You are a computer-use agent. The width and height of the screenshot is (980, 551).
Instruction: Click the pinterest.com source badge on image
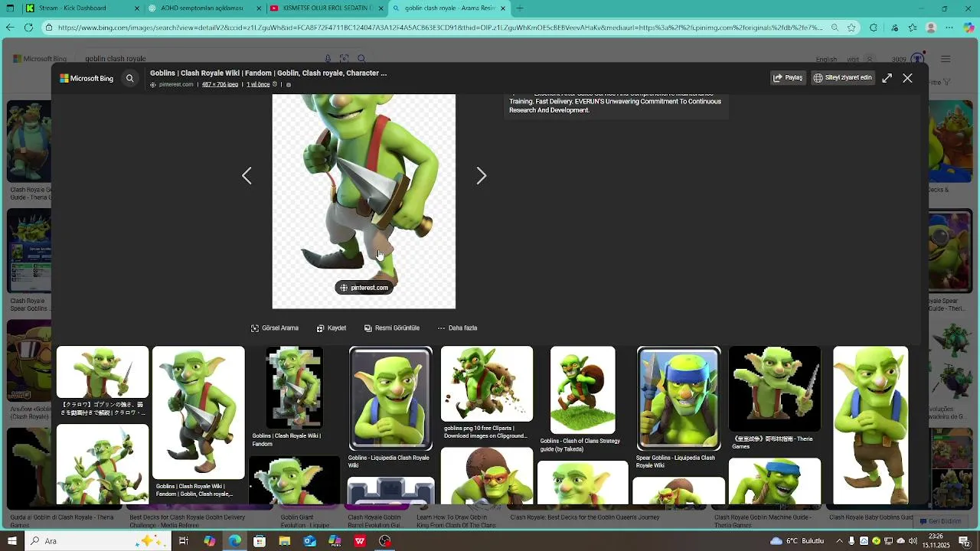(x=364, y=288)
